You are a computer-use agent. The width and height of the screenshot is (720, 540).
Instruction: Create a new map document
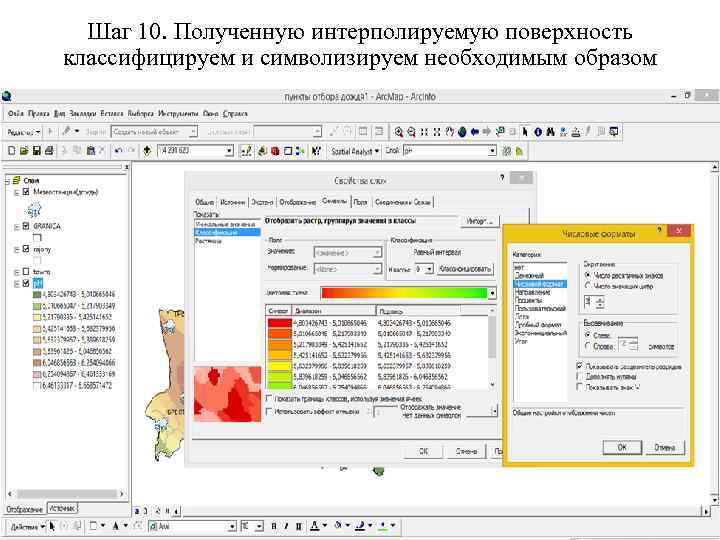12,151
